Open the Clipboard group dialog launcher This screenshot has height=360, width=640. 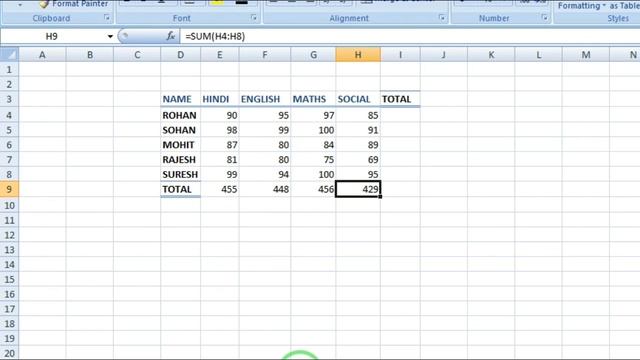[x=107, y=18]
